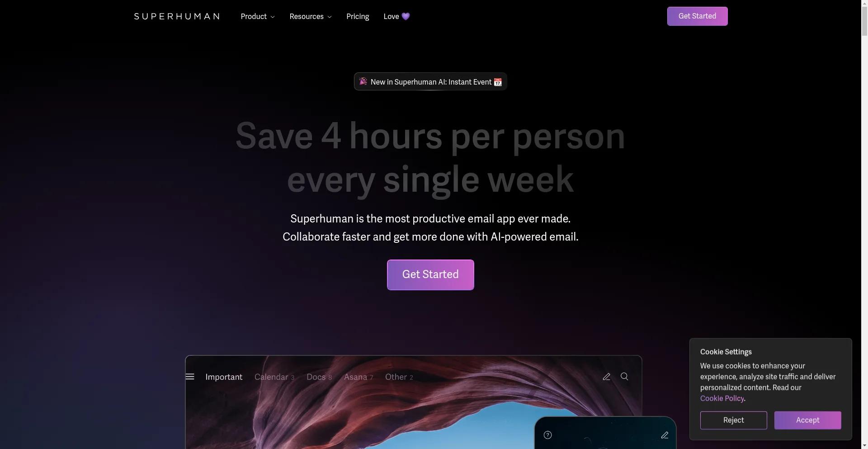Expand the Product dropdown menu
868x449 pixels.
[258, 16]
